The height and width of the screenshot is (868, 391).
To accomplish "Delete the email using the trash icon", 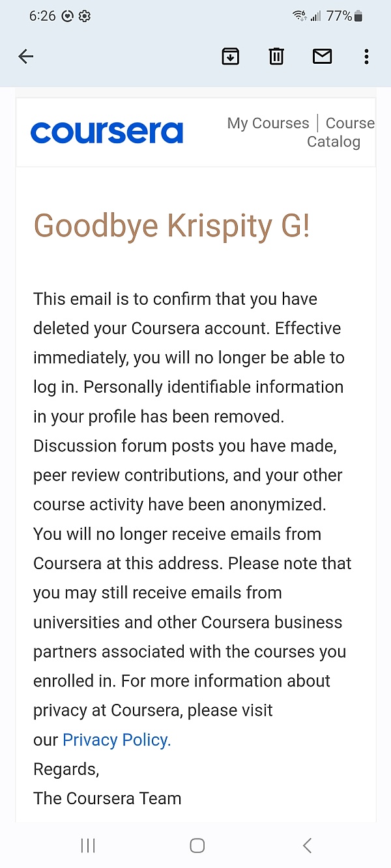I will click(276, 57).
